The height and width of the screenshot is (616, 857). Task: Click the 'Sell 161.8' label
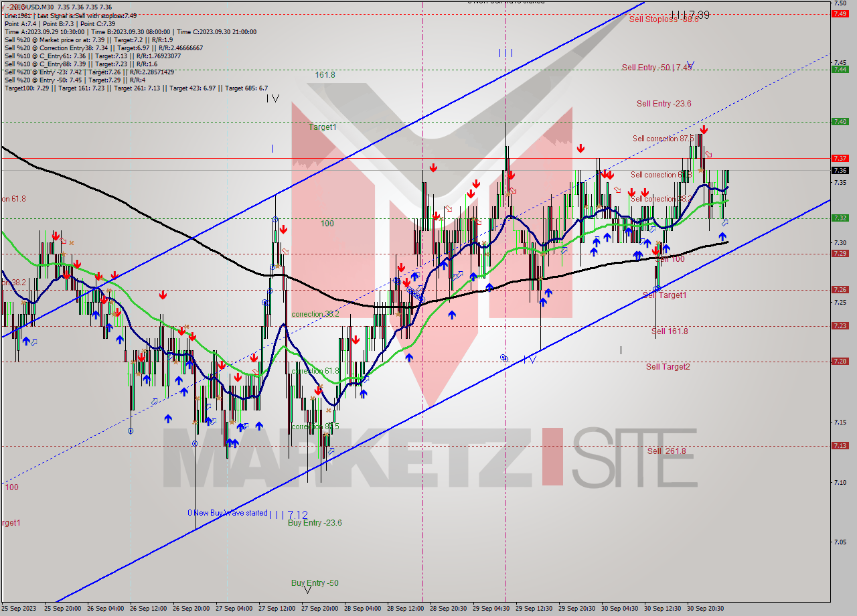(x=670, y=331)
